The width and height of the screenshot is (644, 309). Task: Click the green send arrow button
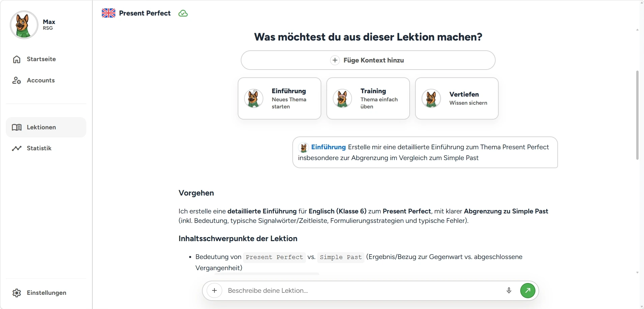[x=528, y=290]
